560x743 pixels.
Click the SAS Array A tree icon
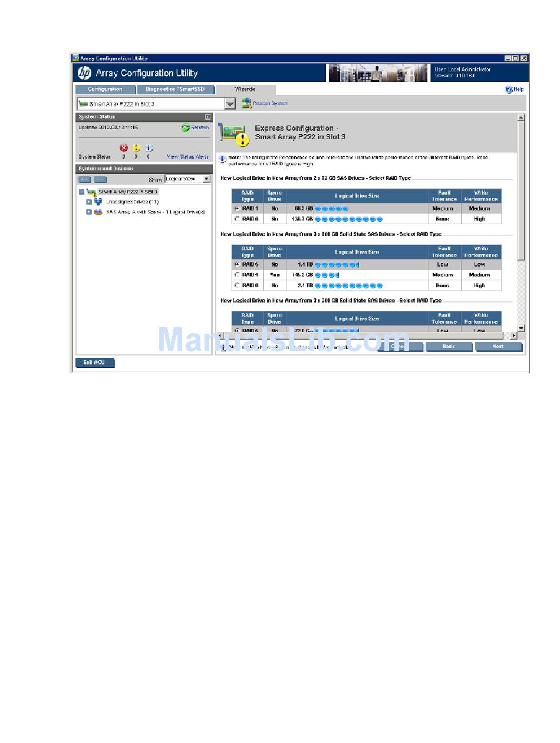point(98,212)
